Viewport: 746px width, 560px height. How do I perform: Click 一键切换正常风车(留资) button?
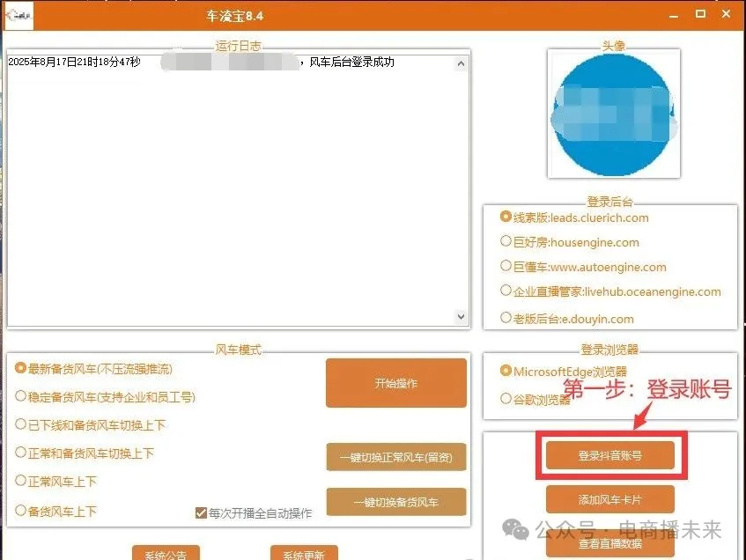point(395,457)
